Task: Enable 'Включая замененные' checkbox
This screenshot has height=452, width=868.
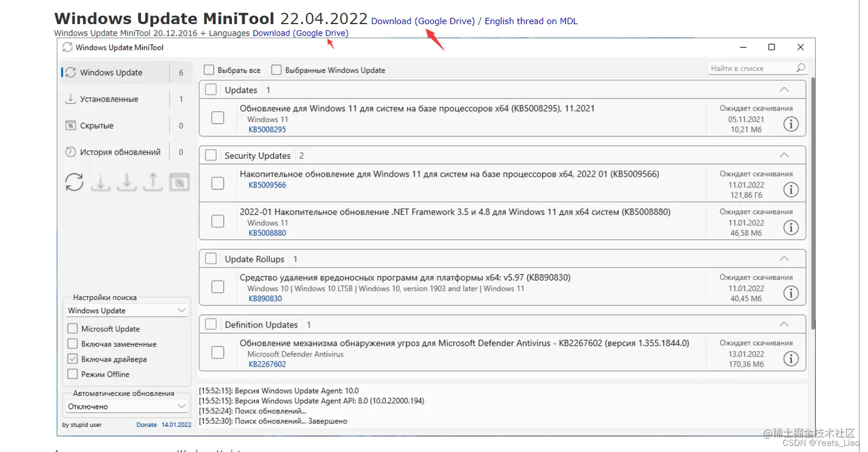Action: coord(72,344)
